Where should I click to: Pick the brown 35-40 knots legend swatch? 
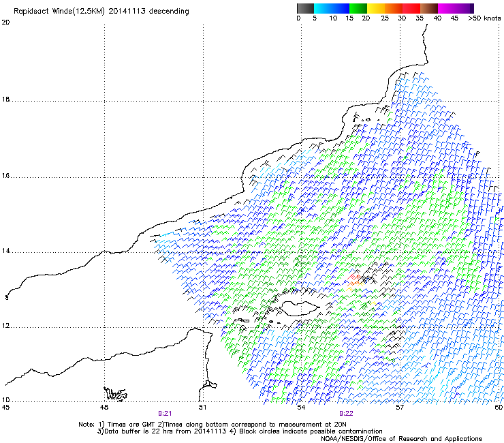click(x=429, y=8)
